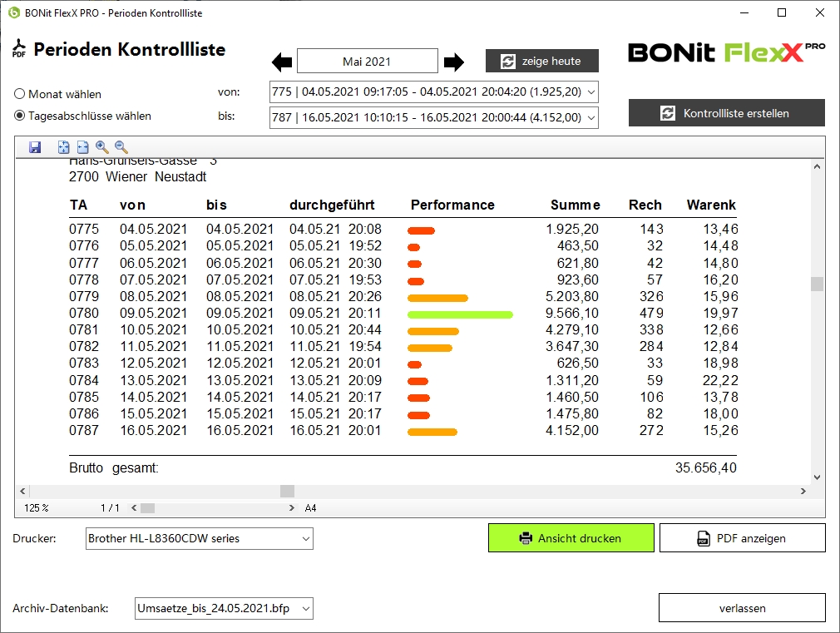The width and height of the screenshot is (840, 633).
Task: Click sum value 4.152,00
Action: pos(572,430)
